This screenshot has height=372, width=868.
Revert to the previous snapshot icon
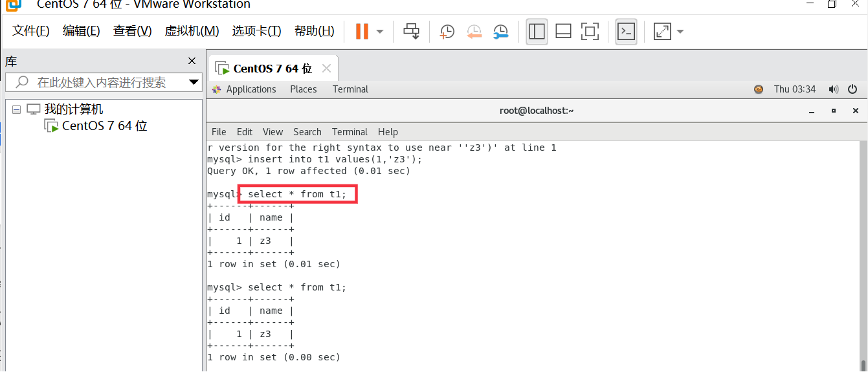tap(474, 31)
